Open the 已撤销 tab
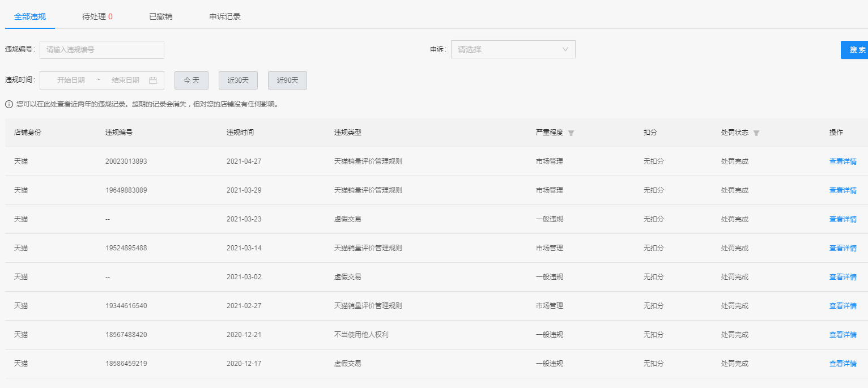Screen dimensions: 868x388 (x=161, y=16)
